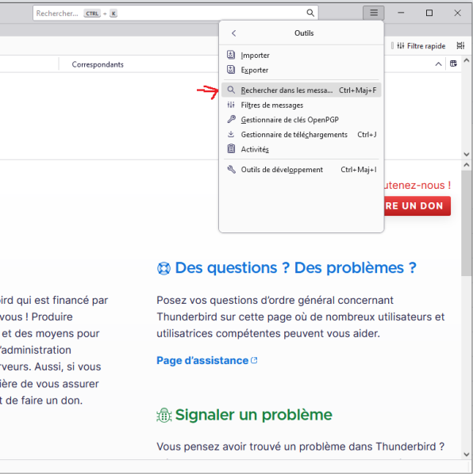The image size is (473, 476).
Task: Select the Exporter option
Action: pyautogui.click(x=301, y=70)
